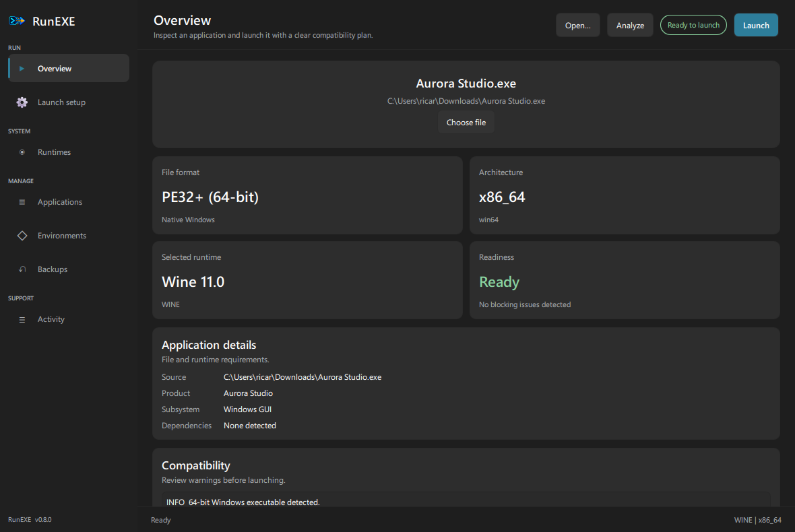Go to Launch setup page
795x532 pixels.
[x=69, y=102]
